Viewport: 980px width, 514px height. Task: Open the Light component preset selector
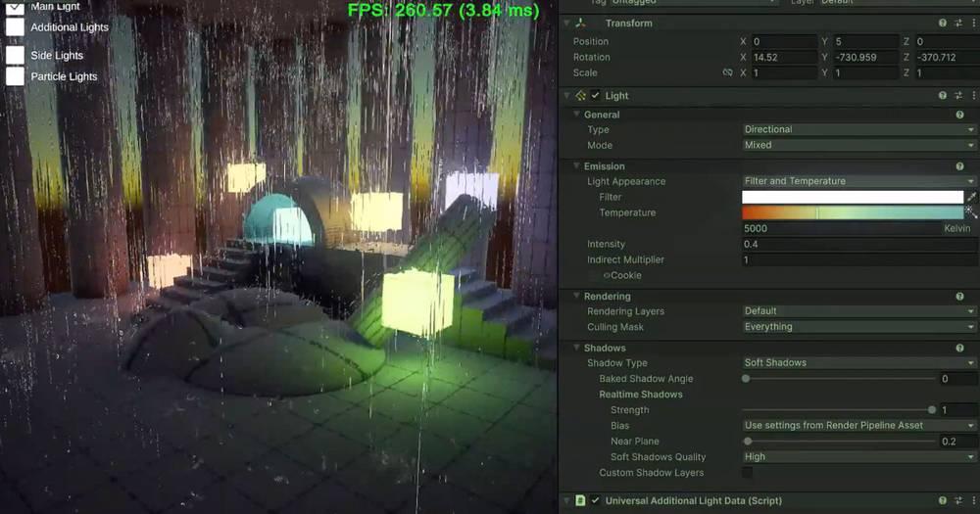(958, 96)
